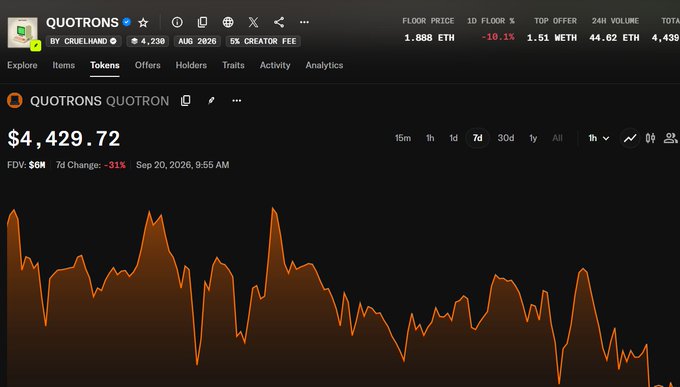
Task: Favorite the collection with star icon
Action: (x=143, y=22)
